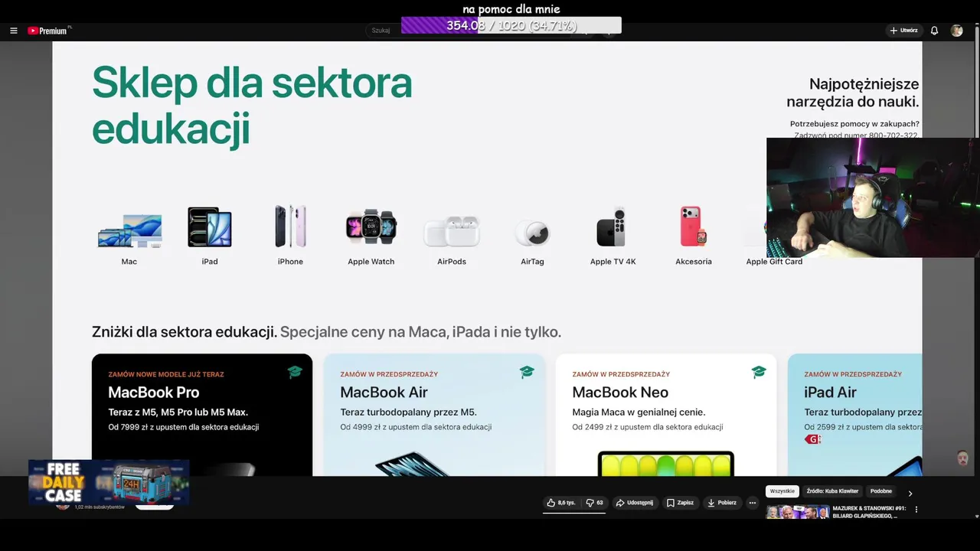Screen dimensions: 980x551
Task: Click the red G badge on iPad Air card
Action: click(812, 439)
